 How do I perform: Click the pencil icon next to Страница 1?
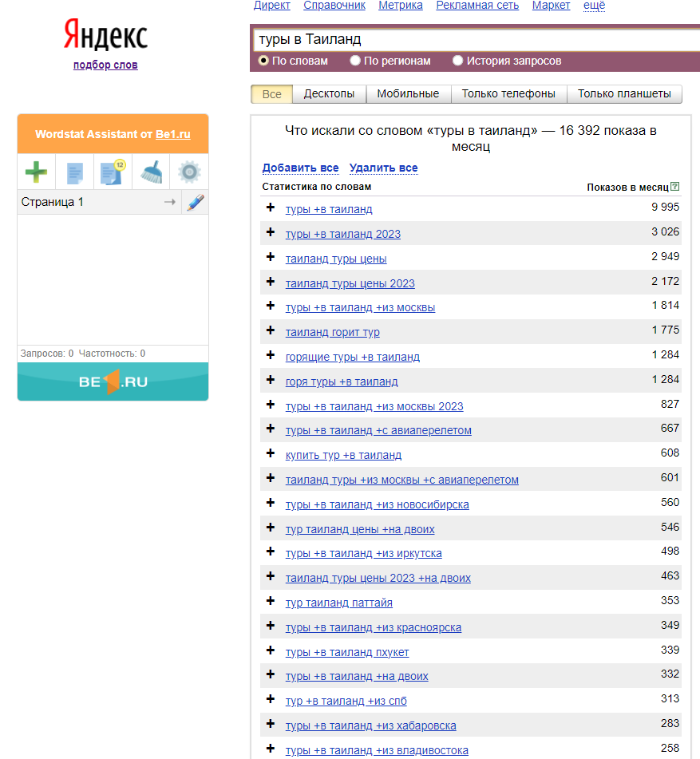[x=195, y=203]
